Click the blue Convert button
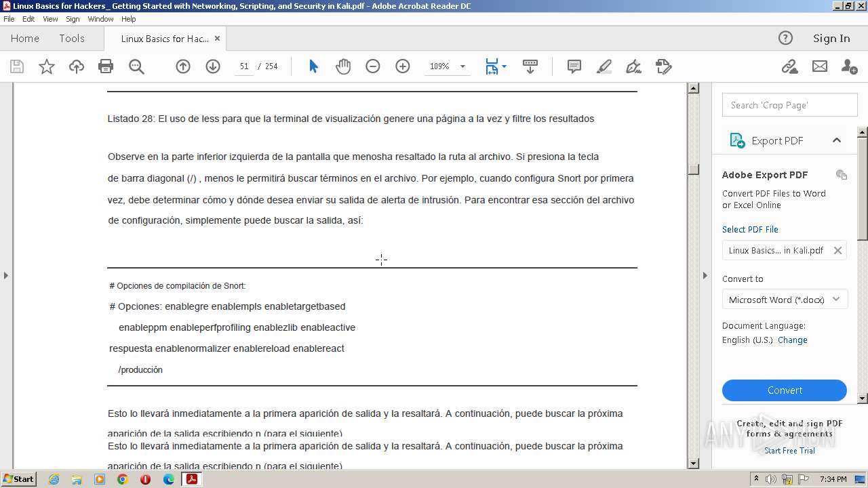Screen dimensions: 868x488 point(785,390)
